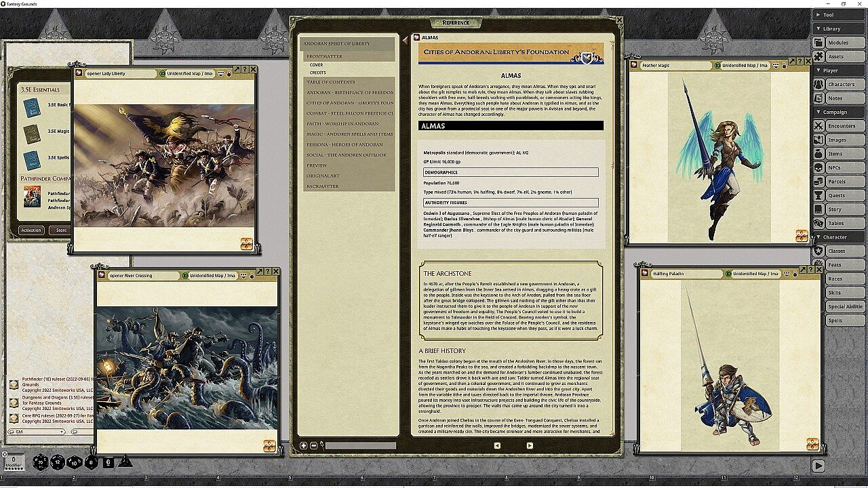Open Faith - Worship in Andoran chapter

[349, 124]
